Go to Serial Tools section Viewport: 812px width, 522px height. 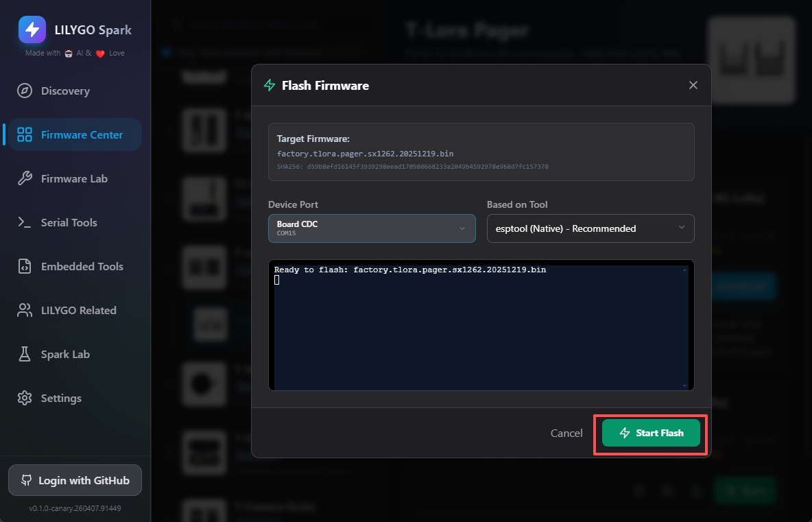tap(69, 223)
